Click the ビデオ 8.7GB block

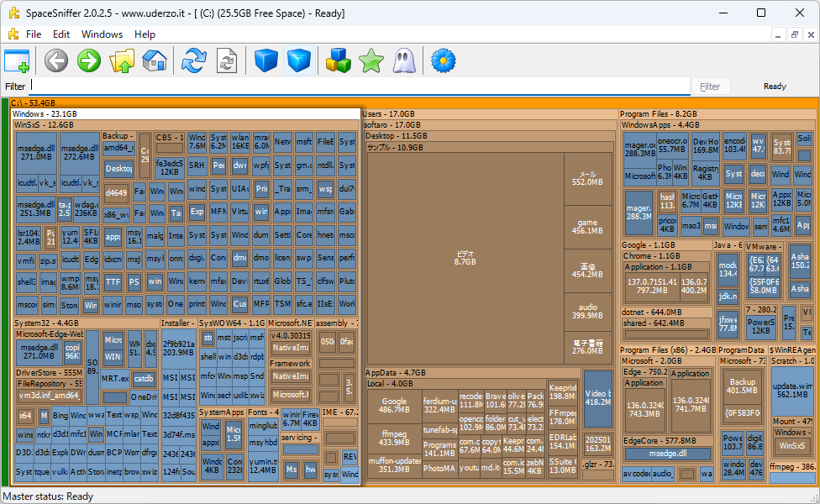[x=465, y=258]
